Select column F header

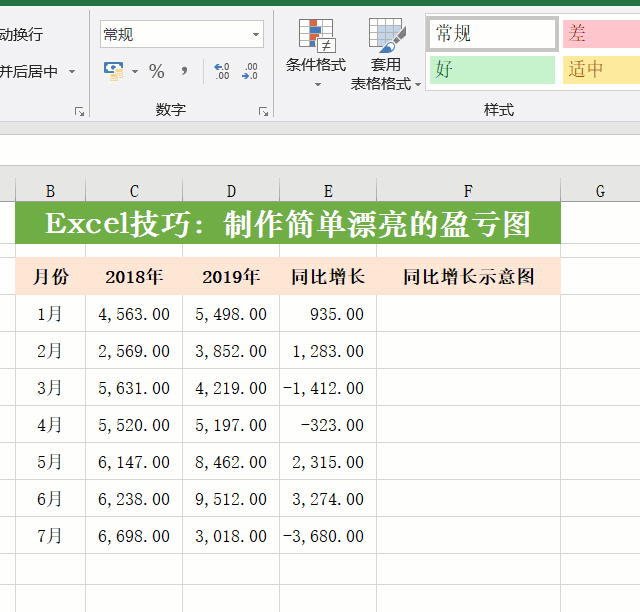point(468,191)
